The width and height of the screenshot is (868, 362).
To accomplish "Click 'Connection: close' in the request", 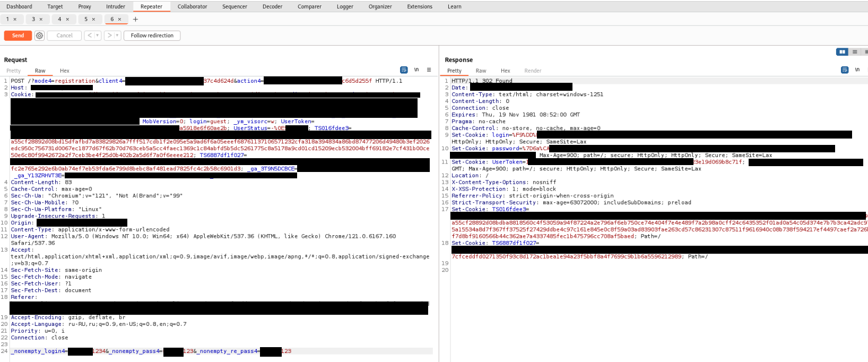I will click(x=39, y=338).
